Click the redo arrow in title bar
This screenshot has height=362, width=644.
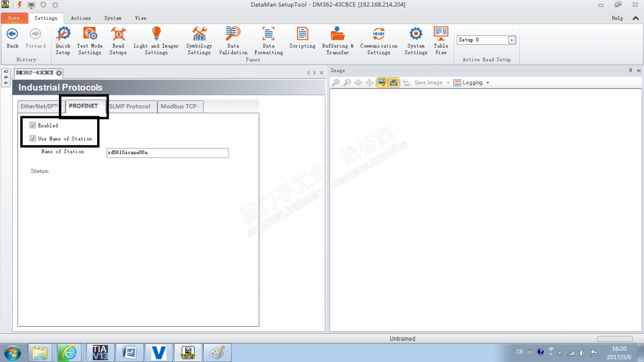(55, 5)
